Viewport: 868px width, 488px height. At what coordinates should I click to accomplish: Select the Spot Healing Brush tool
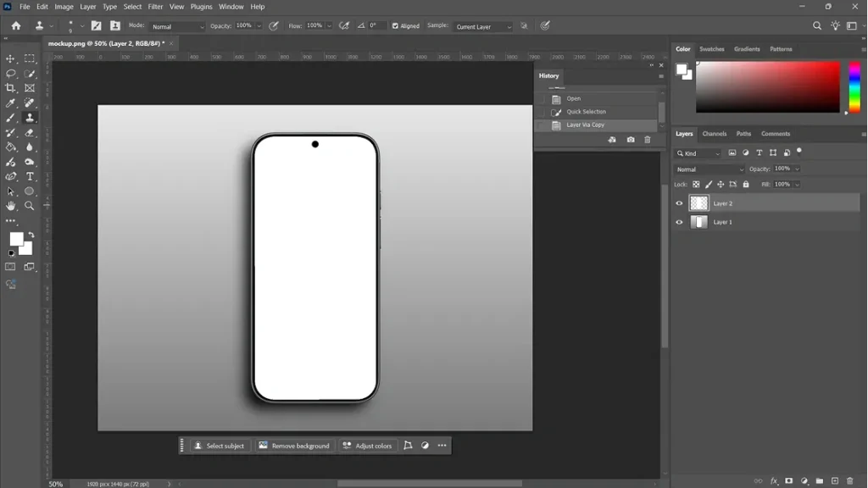[30, 103]
